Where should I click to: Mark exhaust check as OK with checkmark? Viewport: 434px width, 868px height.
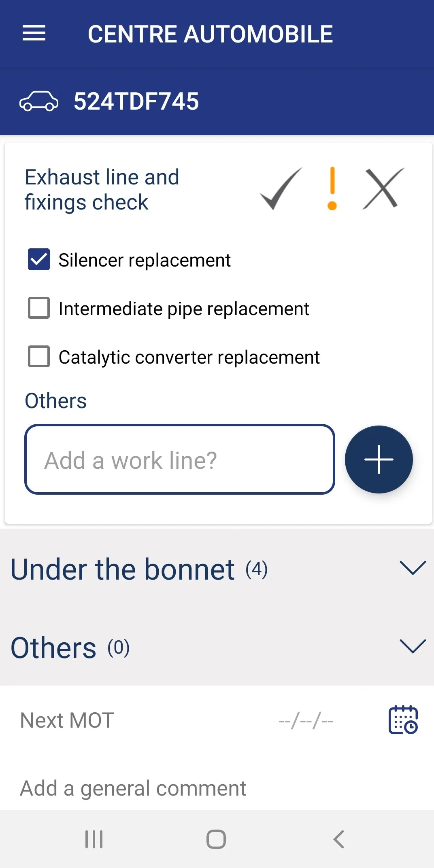(281, 188)
